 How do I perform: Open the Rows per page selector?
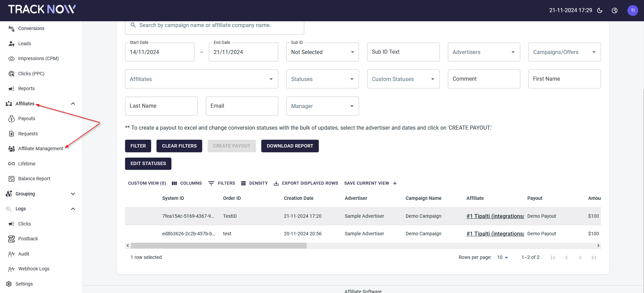(502, 258)
